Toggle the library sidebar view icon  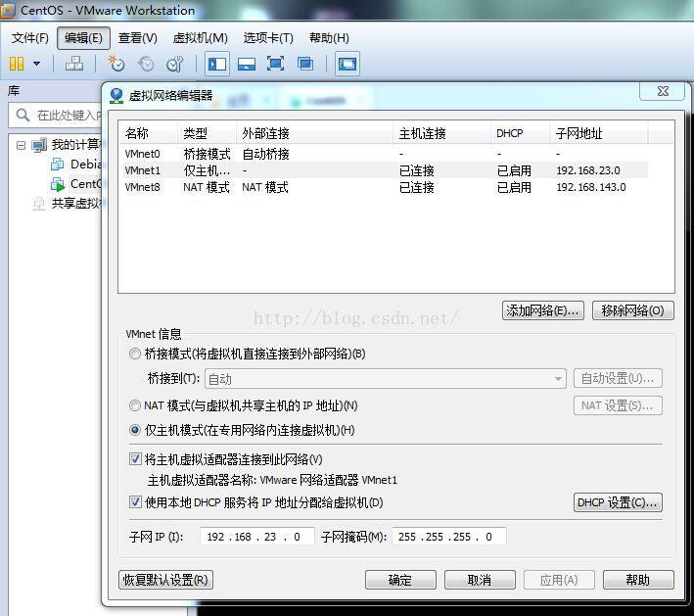(217, 64)
